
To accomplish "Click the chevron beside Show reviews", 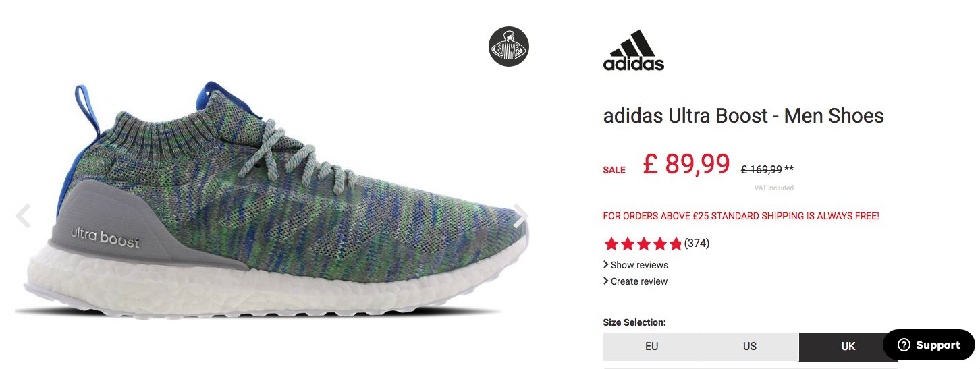I will (x=606, y=264).
